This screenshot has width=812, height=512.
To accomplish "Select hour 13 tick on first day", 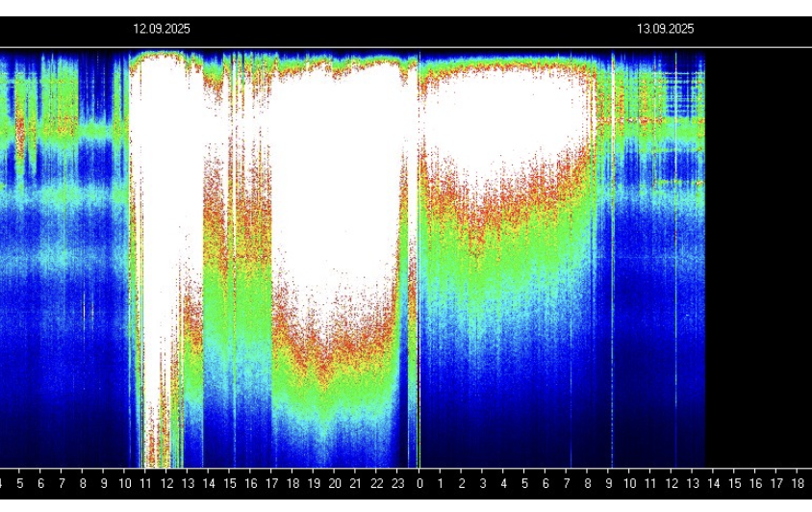I will click(x=188, y=483).
